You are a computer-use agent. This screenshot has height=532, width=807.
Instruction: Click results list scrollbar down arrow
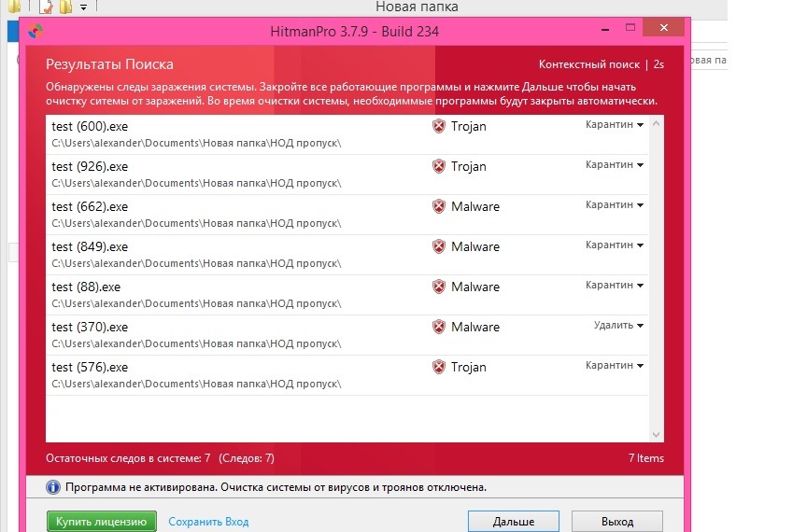656,435
